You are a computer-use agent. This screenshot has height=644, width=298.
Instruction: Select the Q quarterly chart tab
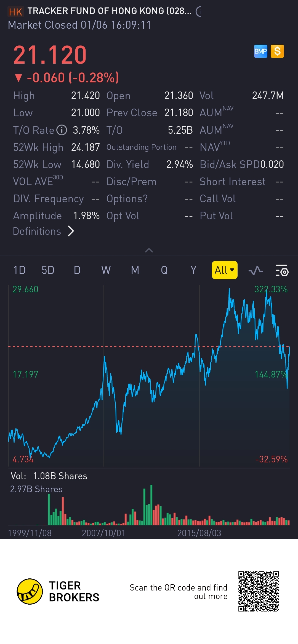pos(164,270)
